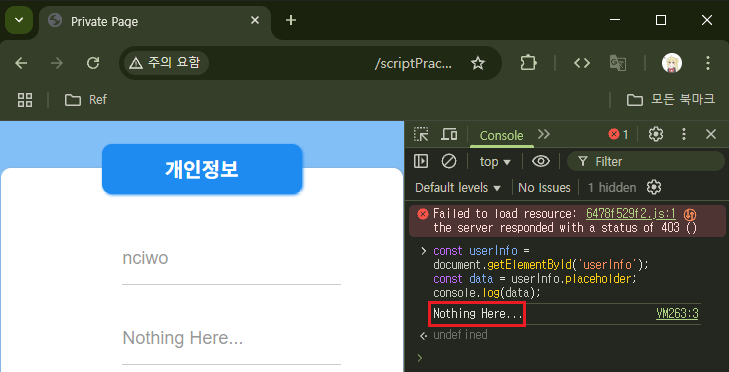Toggle the console sidebar
The width and height of the screenshot is (729, 372).
coord(421,161)
